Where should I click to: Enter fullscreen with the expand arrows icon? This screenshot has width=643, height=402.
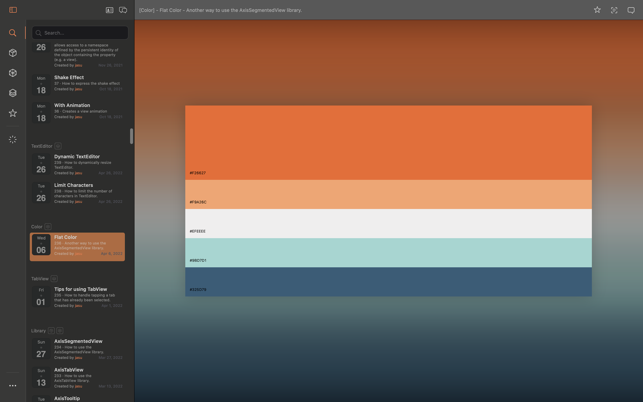[x=614, y=10]
